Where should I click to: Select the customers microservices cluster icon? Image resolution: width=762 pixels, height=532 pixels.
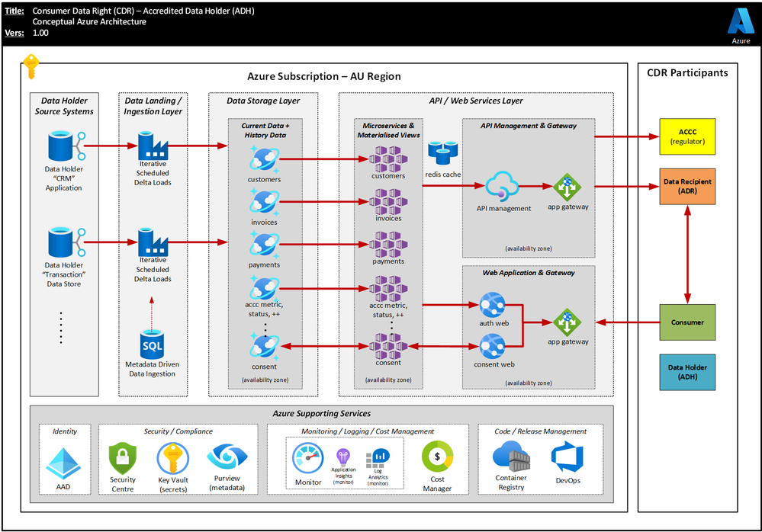tap(388, 159)
